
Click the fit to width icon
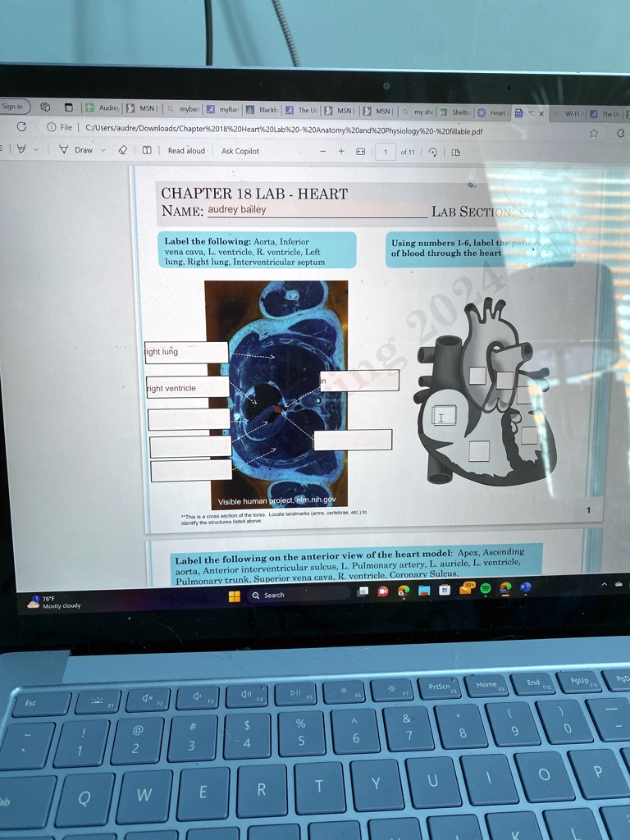pyautogui.click(x=361, y=152)
